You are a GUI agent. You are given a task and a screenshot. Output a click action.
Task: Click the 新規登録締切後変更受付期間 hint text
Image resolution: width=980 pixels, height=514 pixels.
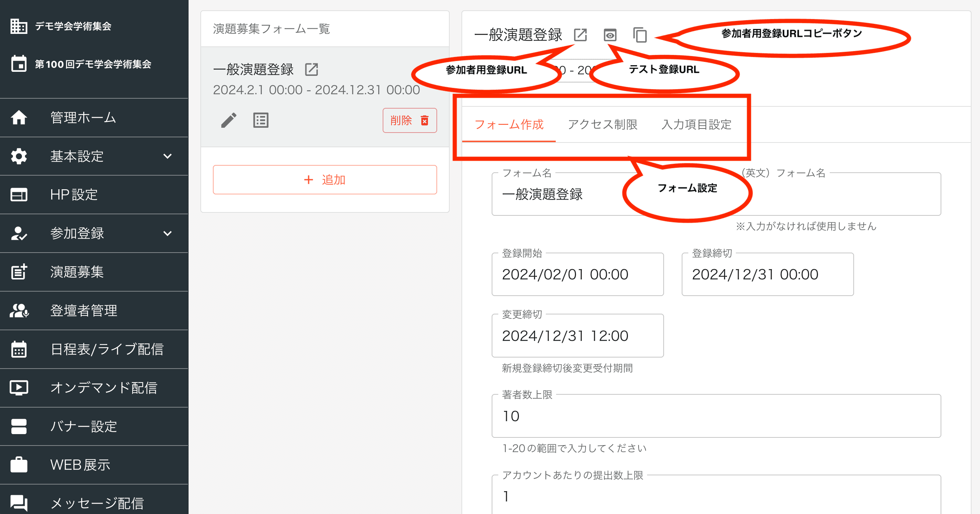tap(567, 368)
